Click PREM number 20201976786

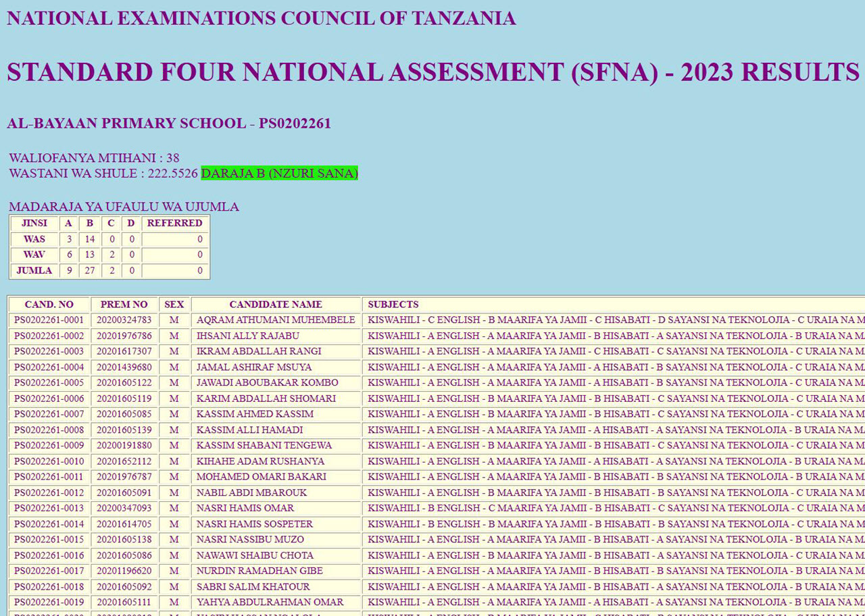(124, 336)
